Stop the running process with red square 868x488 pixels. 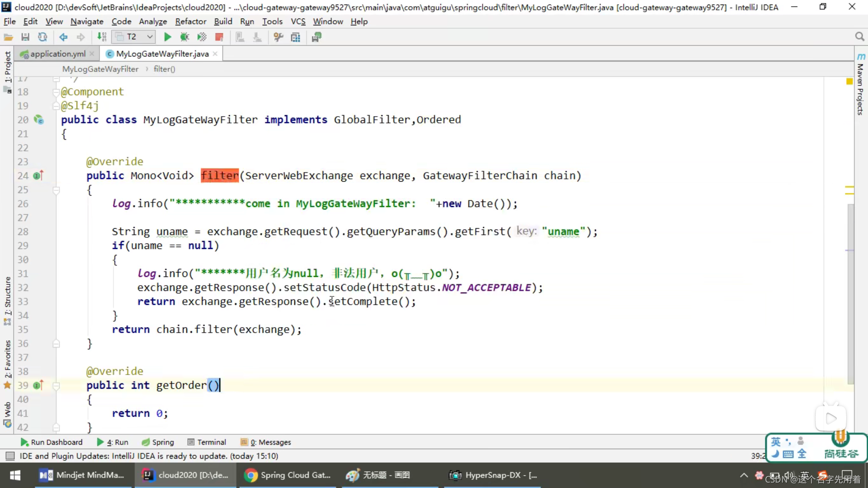point(219,37)
